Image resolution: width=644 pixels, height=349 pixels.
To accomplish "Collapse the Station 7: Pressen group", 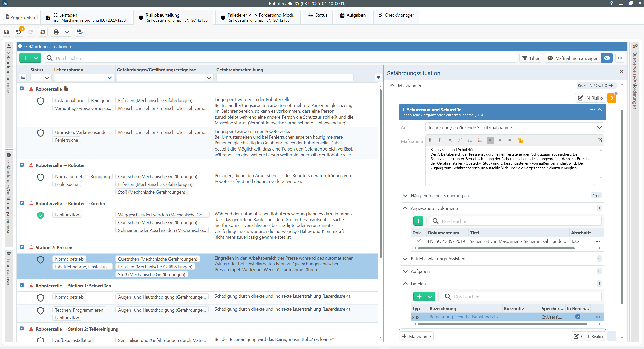I will tap(22, 247).
